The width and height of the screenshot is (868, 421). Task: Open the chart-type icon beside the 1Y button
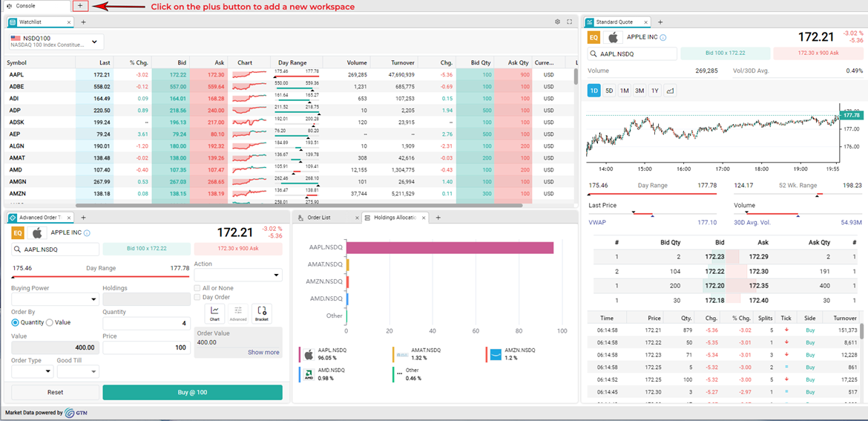[x=670, y=91]
